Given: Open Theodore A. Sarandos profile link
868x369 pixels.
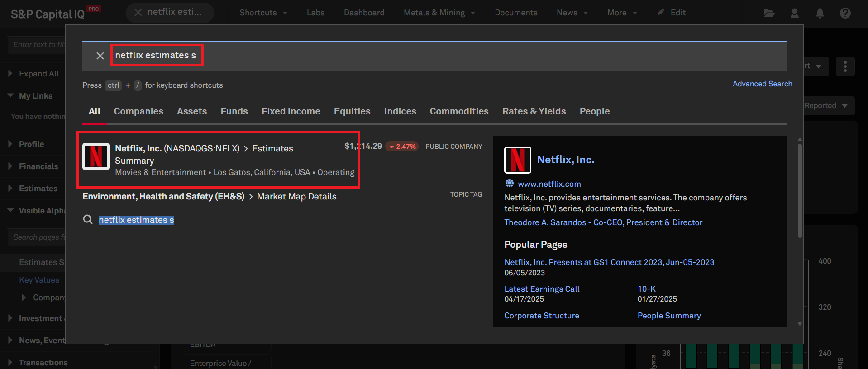Looking at the screenshot, I should pos(603,222).
